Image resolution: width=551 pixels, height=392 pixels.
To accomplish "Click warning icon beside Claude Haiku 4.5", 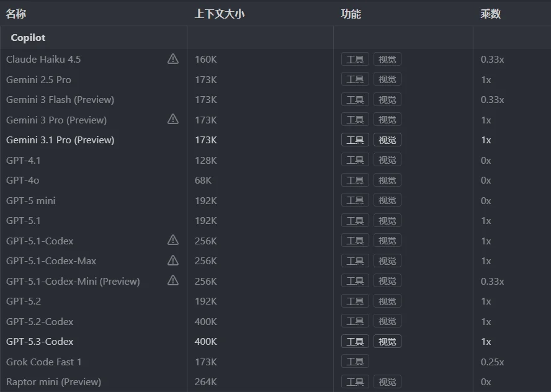I will tap(173, 59).
